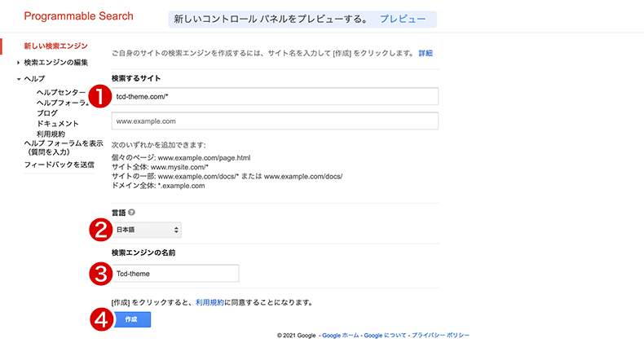Open the 日本語 language dropdown
Screen dimensions: 644x356
[x=147, y=230]
